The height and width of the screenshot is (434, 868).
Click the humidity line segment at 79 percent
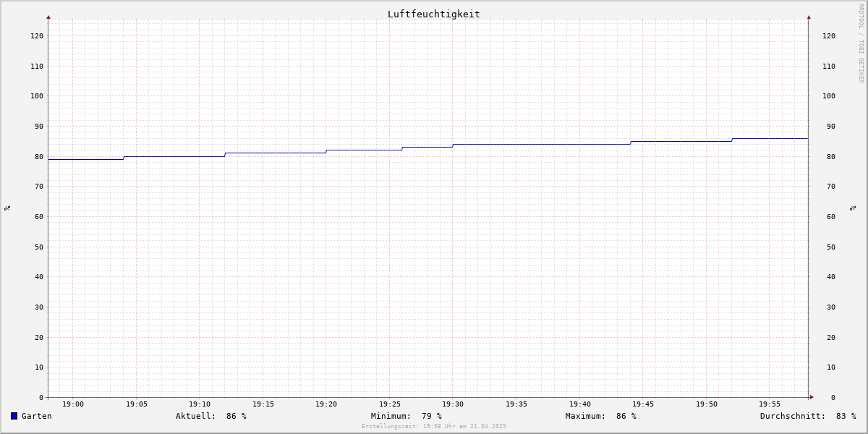(86, 159)
